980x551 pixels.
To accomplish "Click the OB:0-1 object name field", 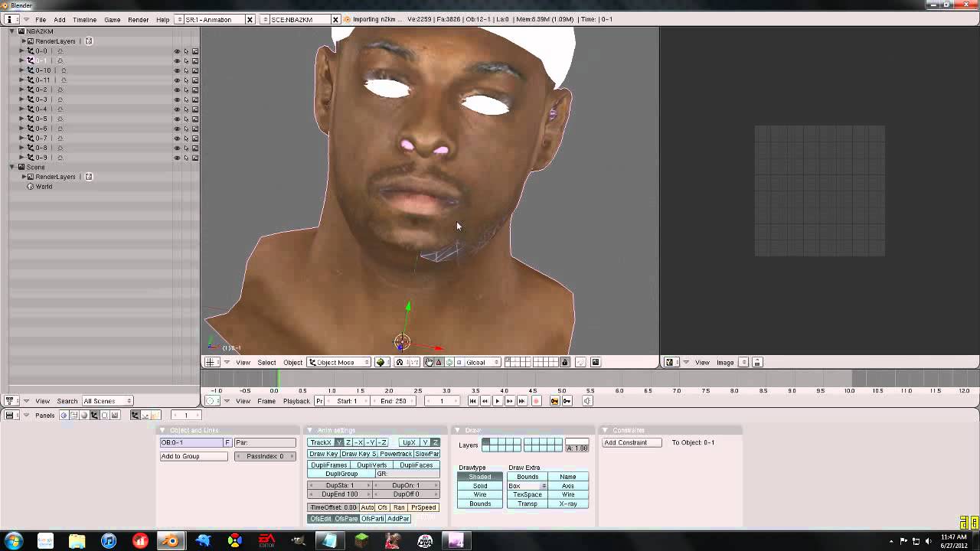I will [x=191, y=442].
